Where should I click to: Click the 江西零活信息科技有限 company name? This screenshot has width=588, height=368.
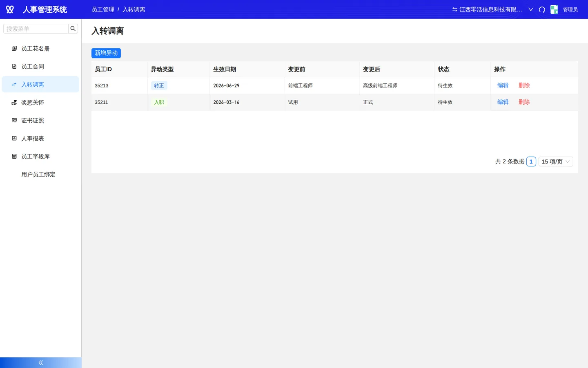pos(491,9)
